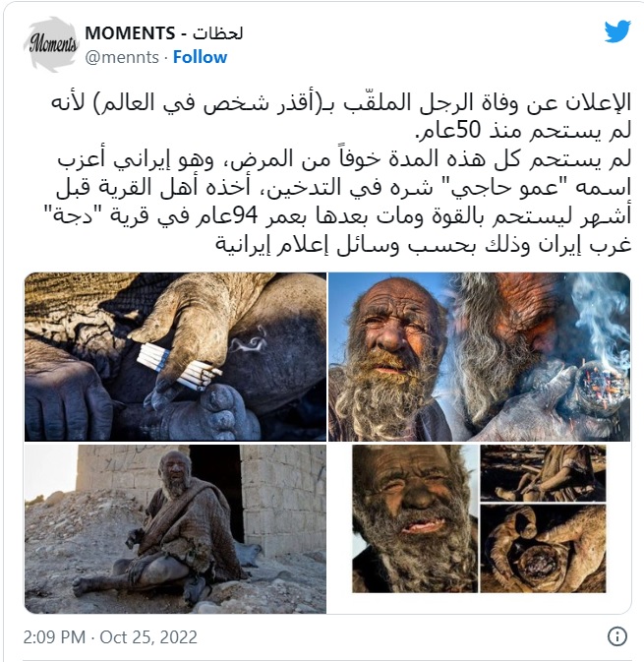Follow the @mennts account
The height and width of the screenshot is (662, 644).
(200, 57)
